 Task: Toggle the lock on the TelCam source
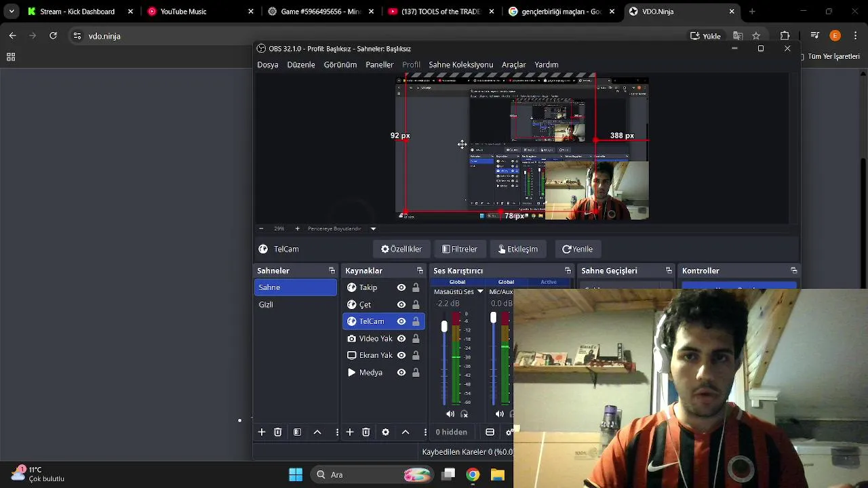point(416,321)
